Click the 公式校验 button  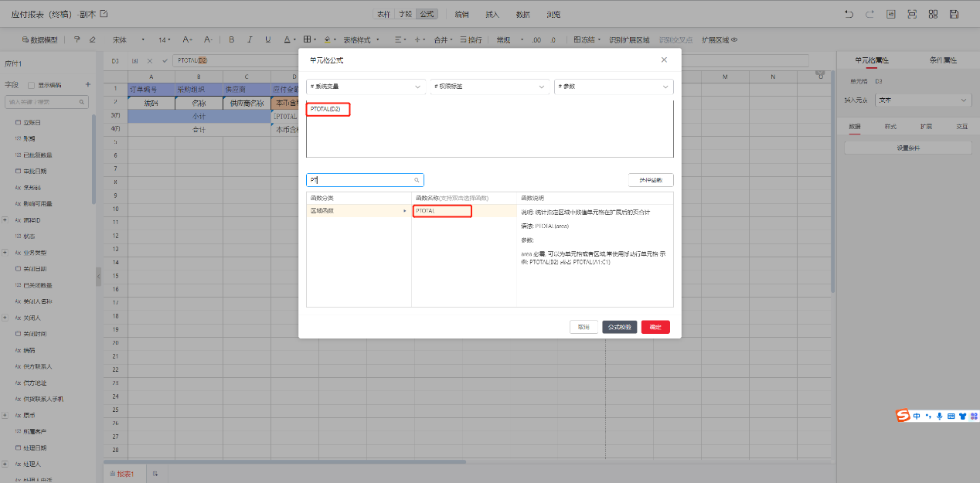[x=620, y=327]
